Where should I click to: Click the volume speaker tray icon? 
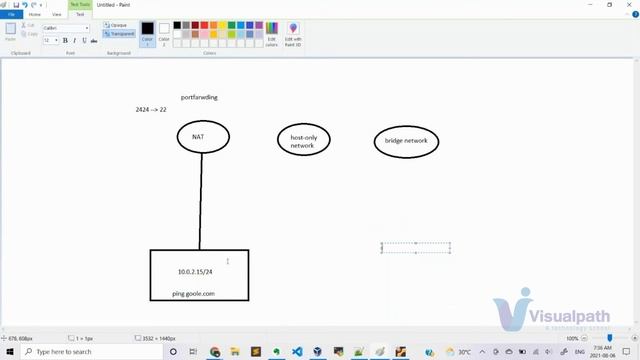[x=549, y=351]
